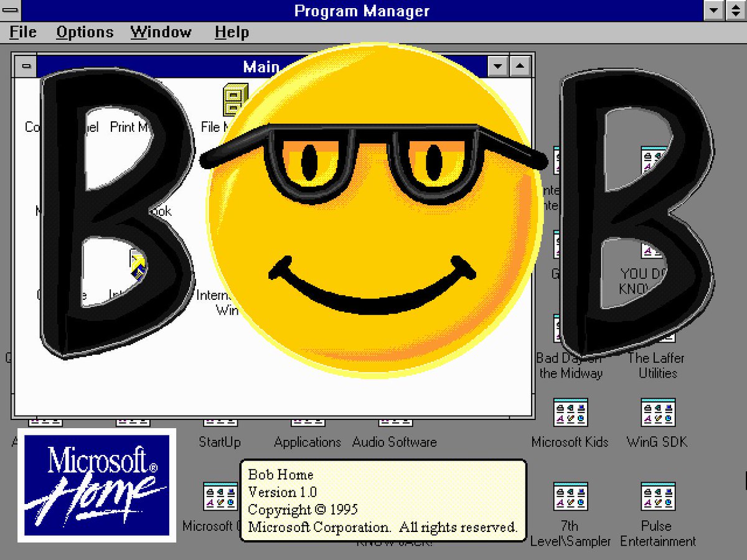
Task: Select the WinG SDK group icon
Action: click(x=658, y=413)
